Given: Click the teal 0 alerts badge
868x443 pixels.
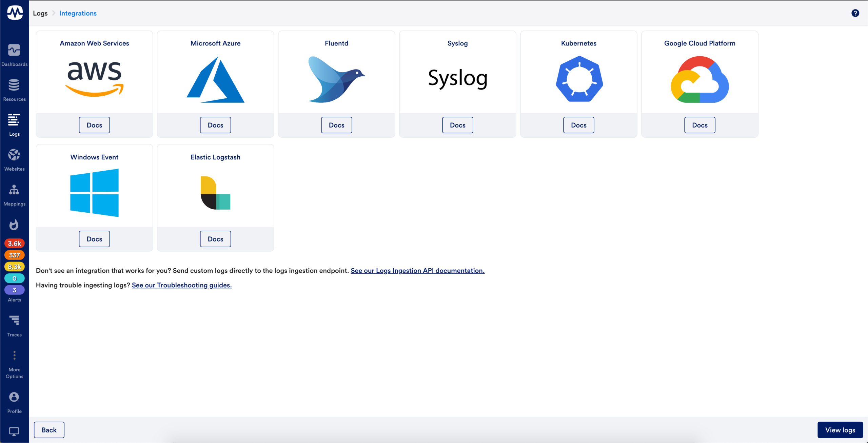Looking at the screenshot, I should [x=14, y=278].
